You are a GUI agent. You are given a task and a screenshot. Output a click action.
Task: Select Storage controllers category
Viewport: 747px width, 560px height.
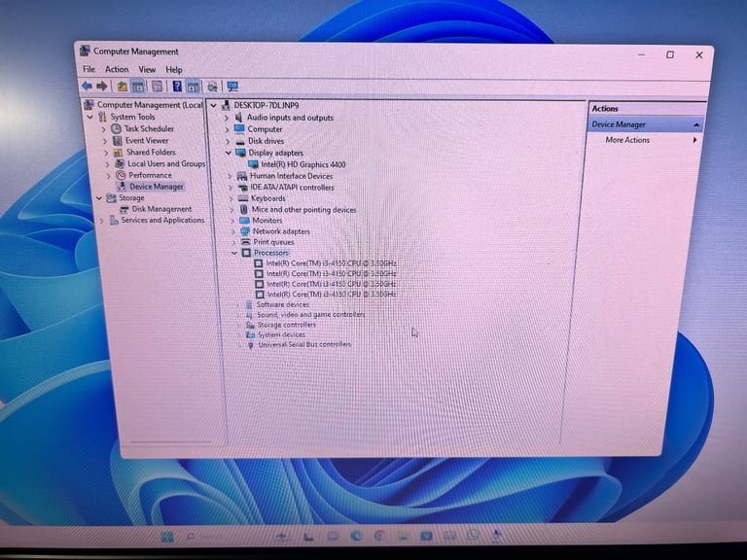[286, 325]
